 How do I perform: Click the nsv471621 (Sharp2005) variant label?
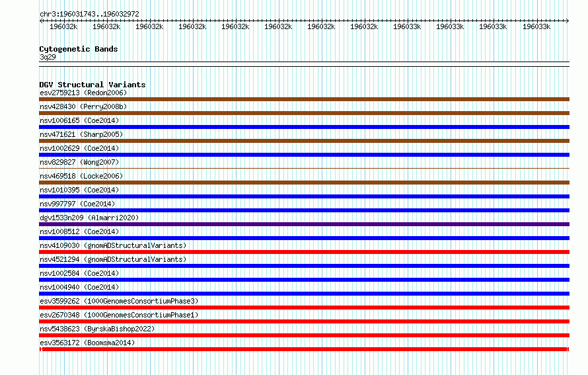point(81,134)
